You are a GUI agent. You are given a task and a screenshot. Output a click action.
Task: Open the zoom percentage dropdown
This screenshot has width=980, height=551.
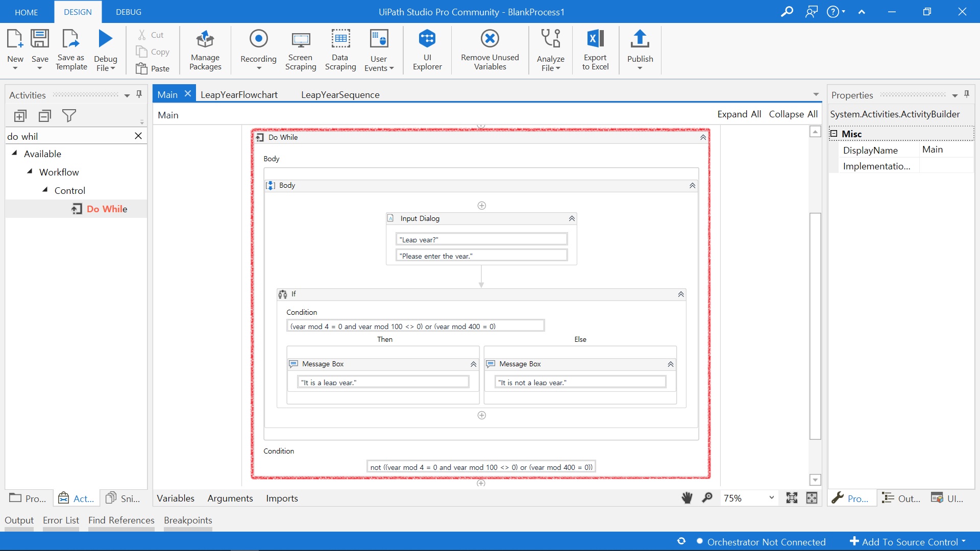point(771,498)
